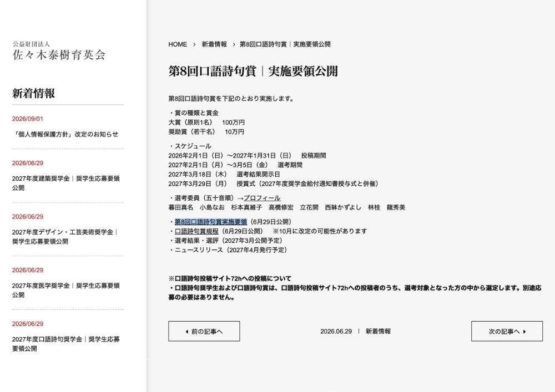This screenshot has width=555, height=392.
Task: Click the 新着情報 sidebar heading
Action: (34, 93)
